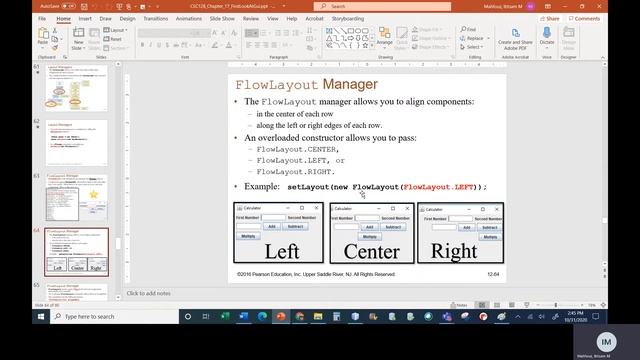
Task: Switch to the Animations tab
Action: point(189,19)
